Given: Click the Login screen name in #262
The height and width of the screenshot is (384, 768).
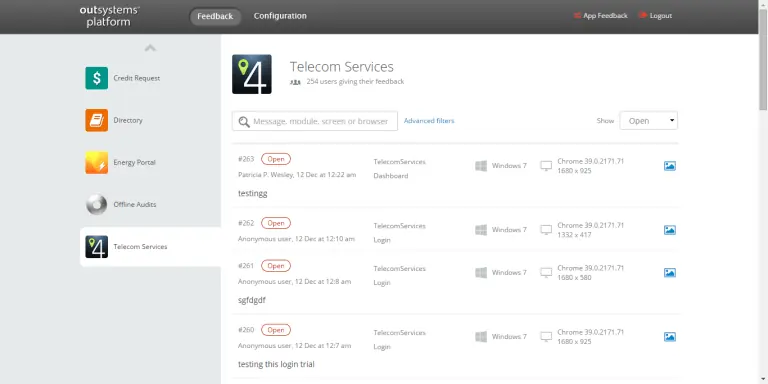Looking at the screenshot, I should [x=382, y=240].
